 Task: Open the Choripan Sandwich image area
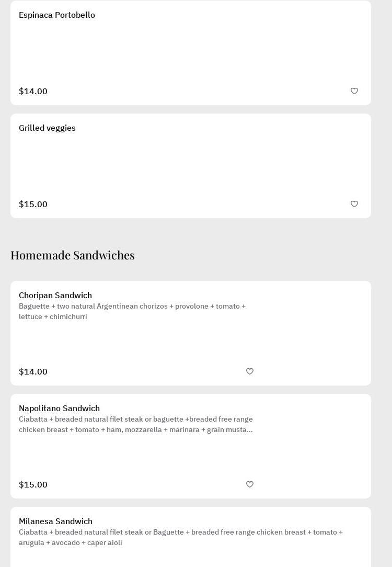[x=315, y=333]
